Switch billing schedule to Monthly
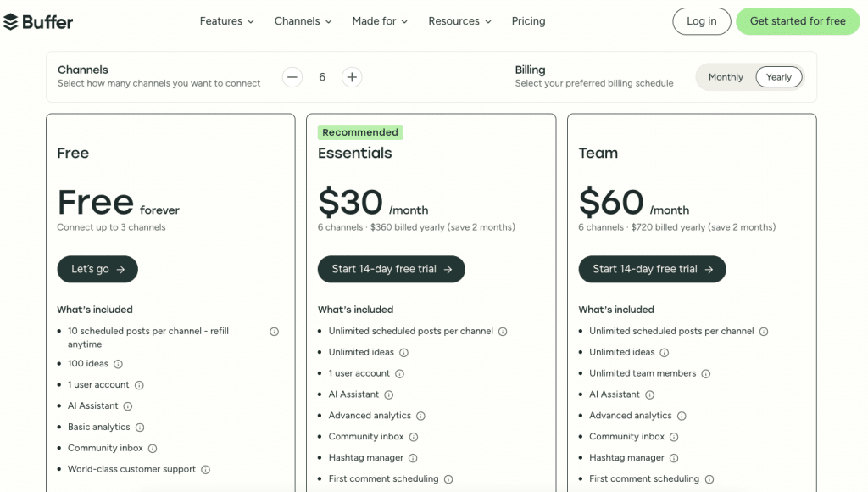 coord(726,76)
